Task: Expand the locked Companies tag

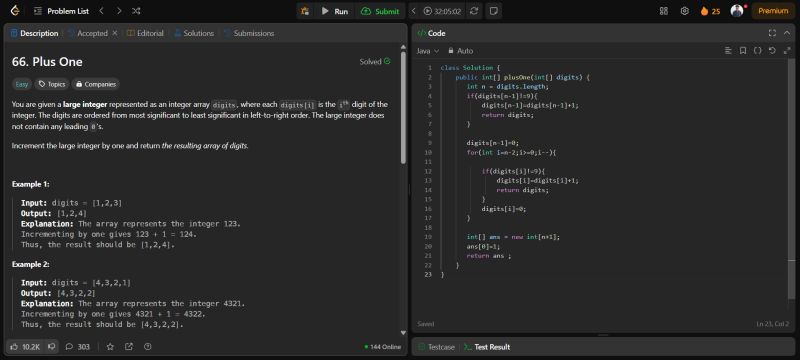Action: (x=95, y=85)
